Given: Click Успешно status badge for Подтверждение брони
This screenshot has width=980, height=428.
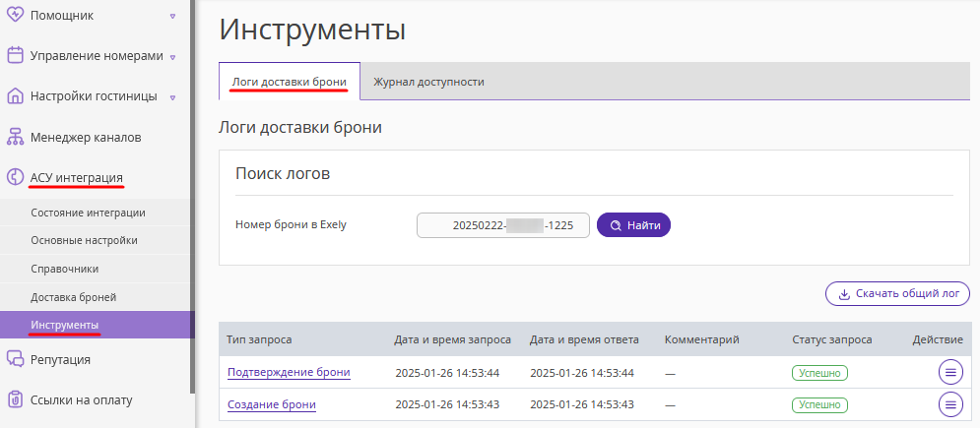Looking at the screenshot, I should [820, 373].
